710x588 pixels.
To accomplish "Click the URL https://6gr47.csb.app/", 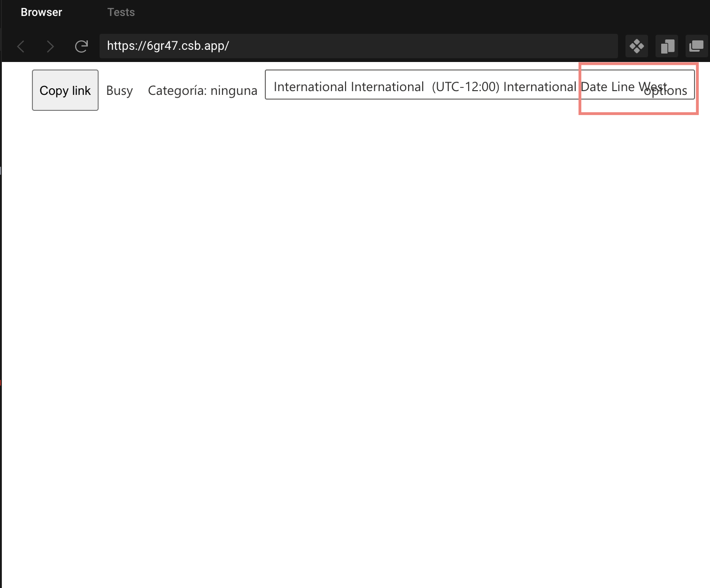I will (168, 46).
